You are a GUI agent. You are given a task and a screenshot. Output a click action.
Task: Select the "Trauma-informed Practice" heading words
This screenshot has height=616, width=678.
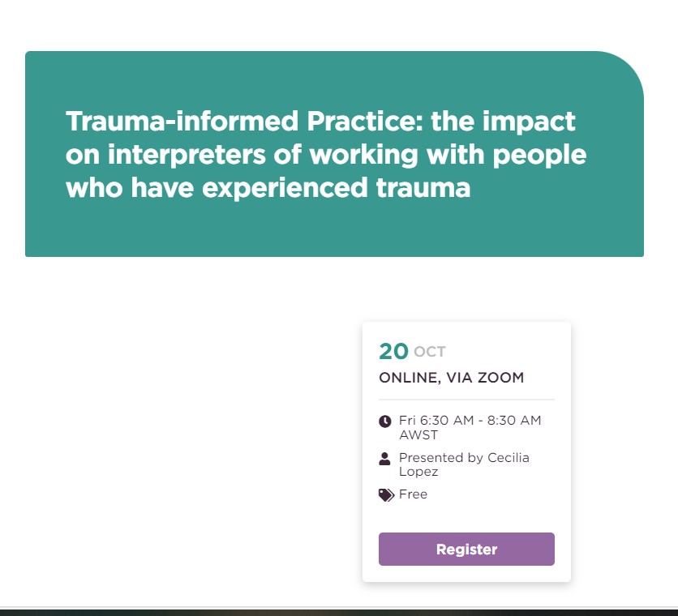click(244, 121)
